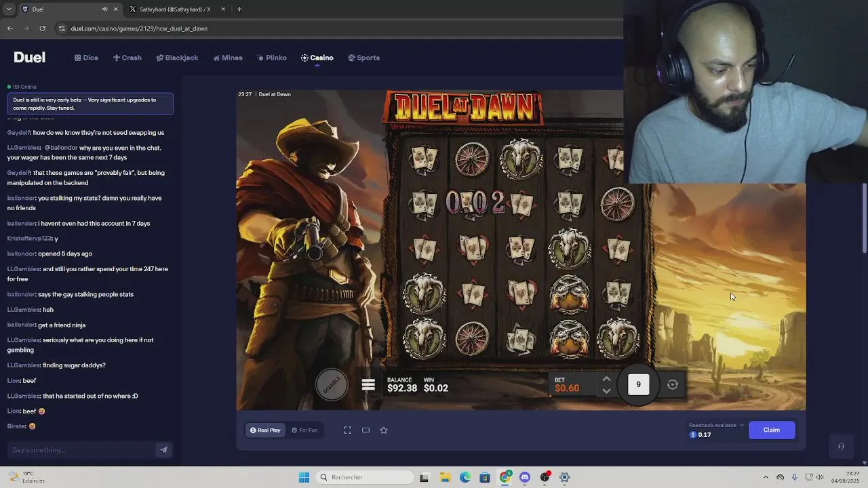Increase the bet amount arrow

click(x=606, y=379)
